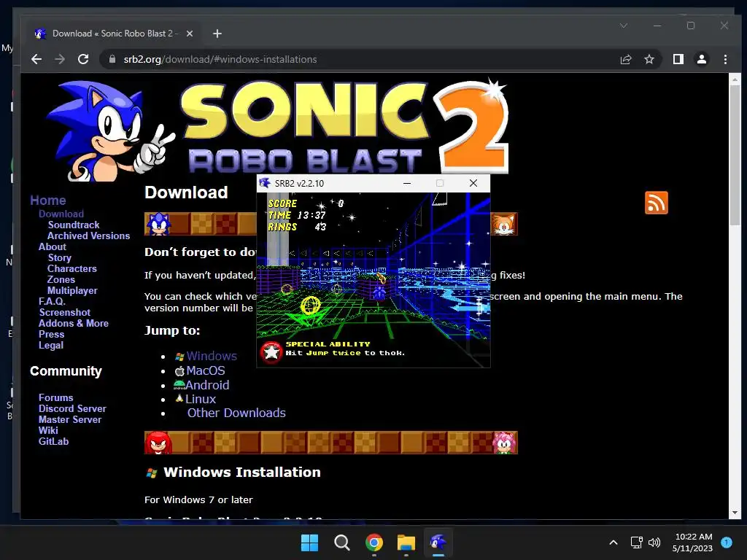
Task: Jump to Other Downloads section
Action: pyautogui.click(x=236, y=413)
